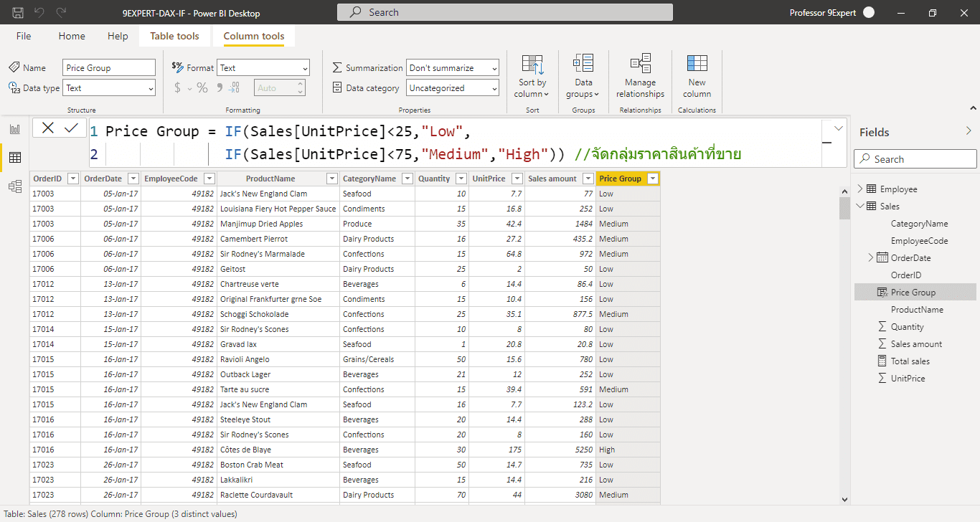Expand the Employee table in Fields
This screenshot has height=522, width=980.
click(x=860, y=189)
